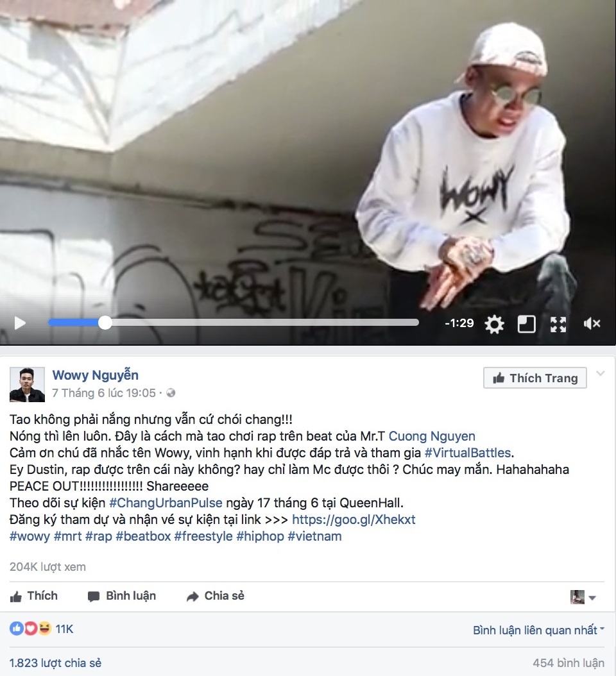Switch commenting identity avatar dropdown
Image resolution: width=616 pixels, height=676 pixels.
pyautogui.click(x=583, y=597)
